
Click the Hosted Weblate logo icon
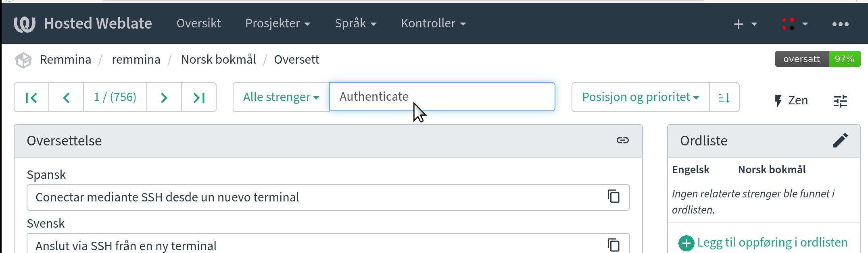[x=24, y=24]
